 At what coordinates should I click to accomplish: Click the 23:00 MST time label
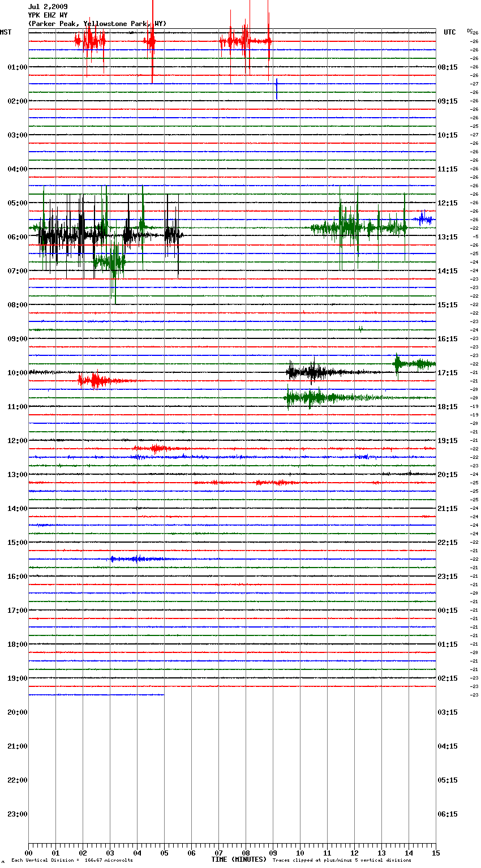tap(18, 814)
